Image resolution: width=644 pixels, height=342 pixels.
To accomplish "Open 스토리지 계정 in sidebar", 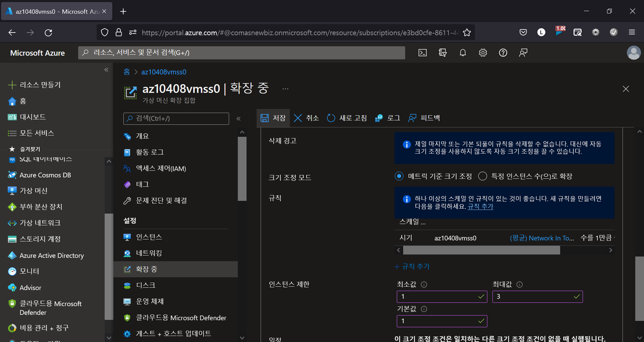I will click(x=34, y=239).
